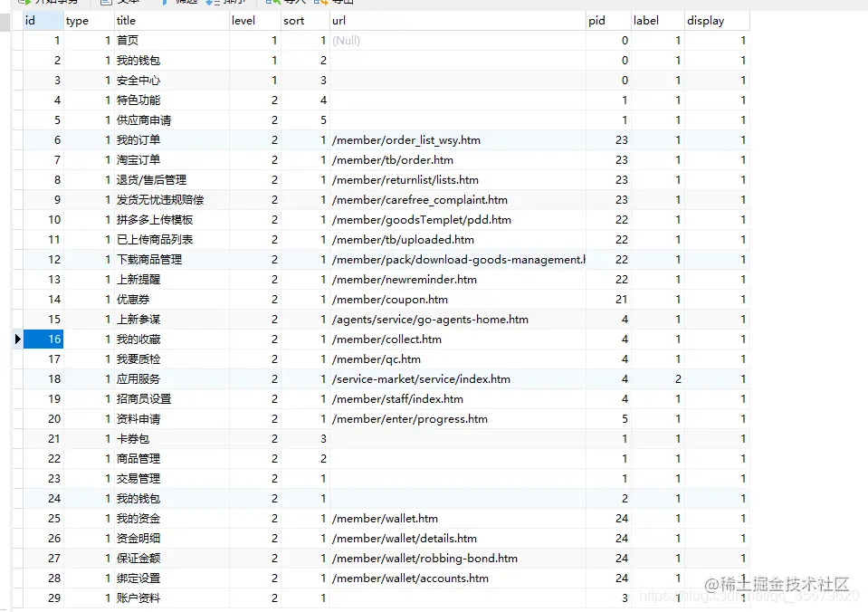
Task: Click the url column header
Action: 458,21
